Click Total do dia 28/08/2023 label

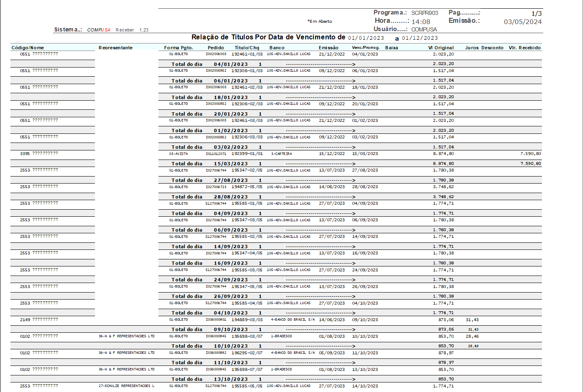click(210, 197)
